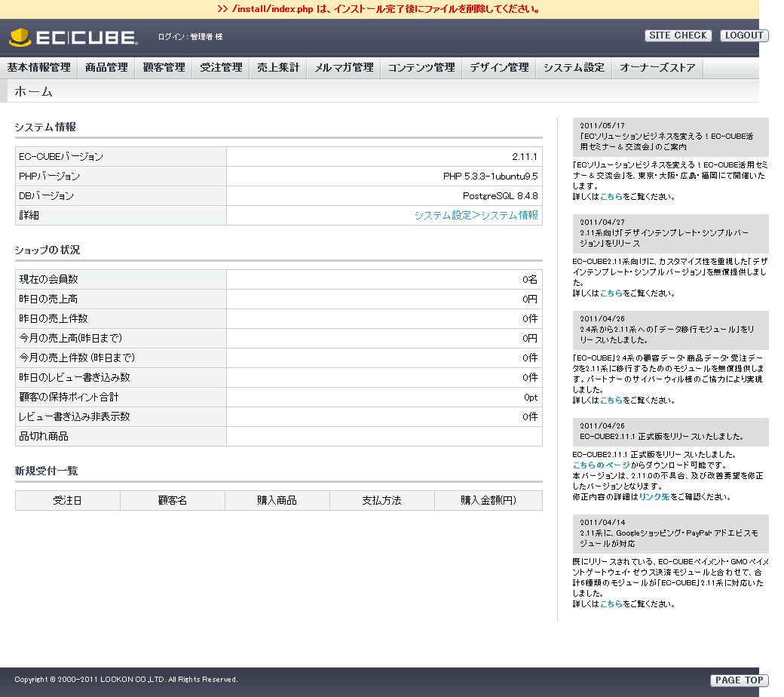Viewport: 784px width, 697px height.
Task: Open こちら link in 2011/05/17 seminar news
Action: click(x=611, y=197)
